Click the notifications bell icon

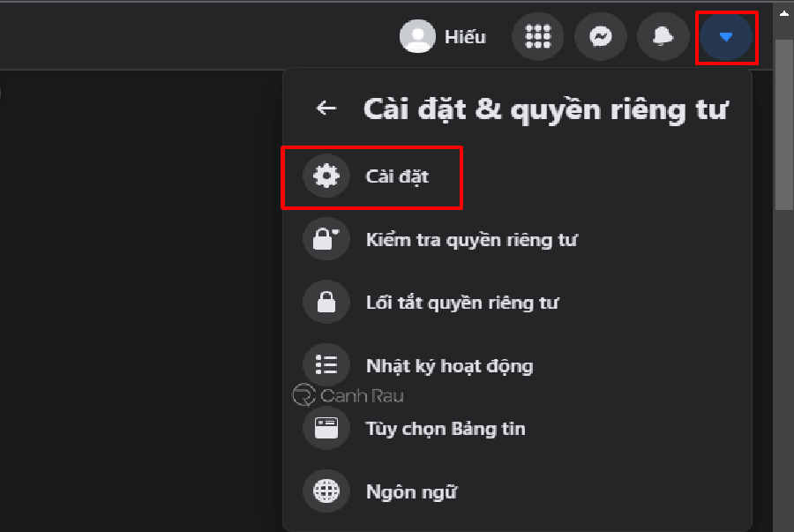[663, 37]
